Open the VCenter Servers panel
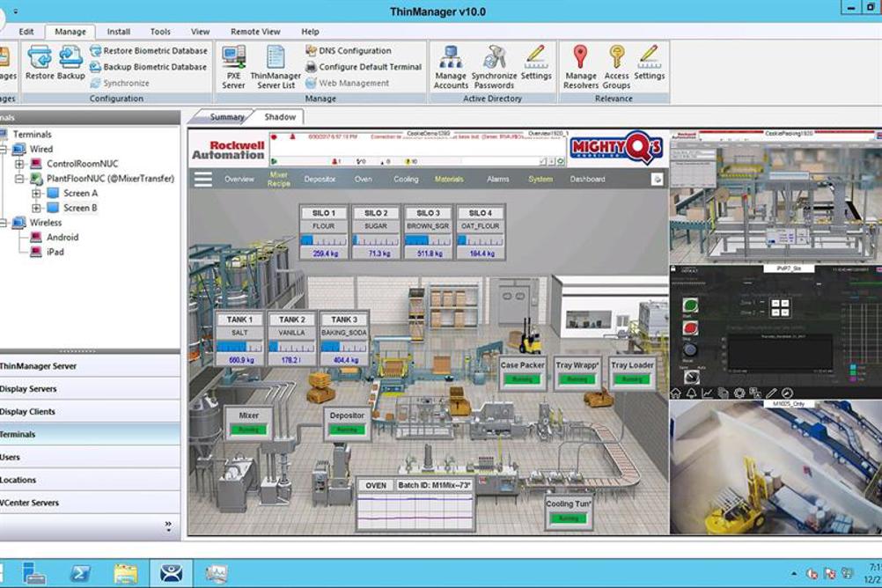 [90, 503]
